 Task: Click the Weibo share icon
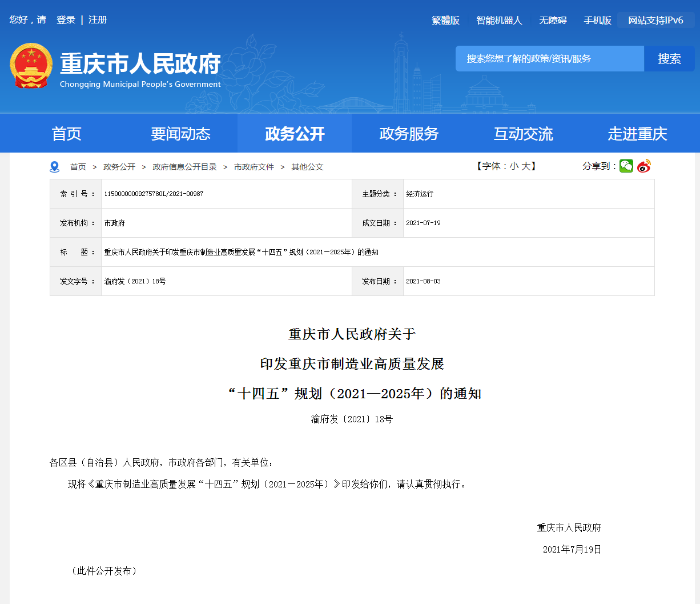(x=644, y=166)
